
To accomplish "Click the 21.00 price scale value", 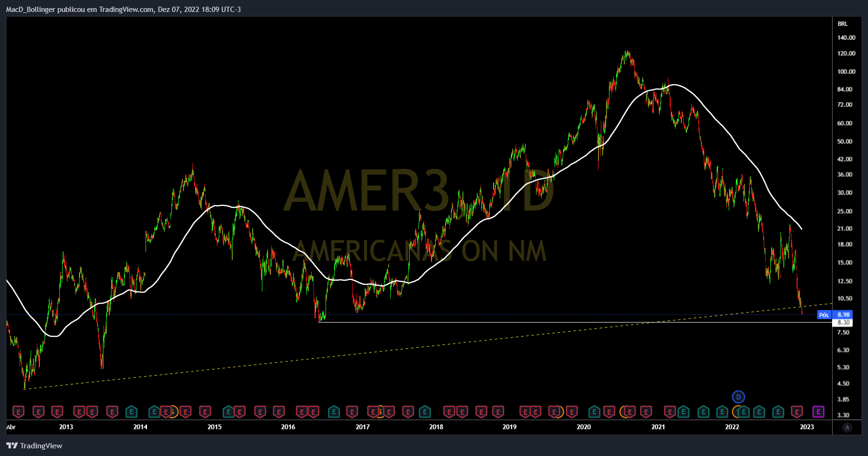I will [845, 229].
